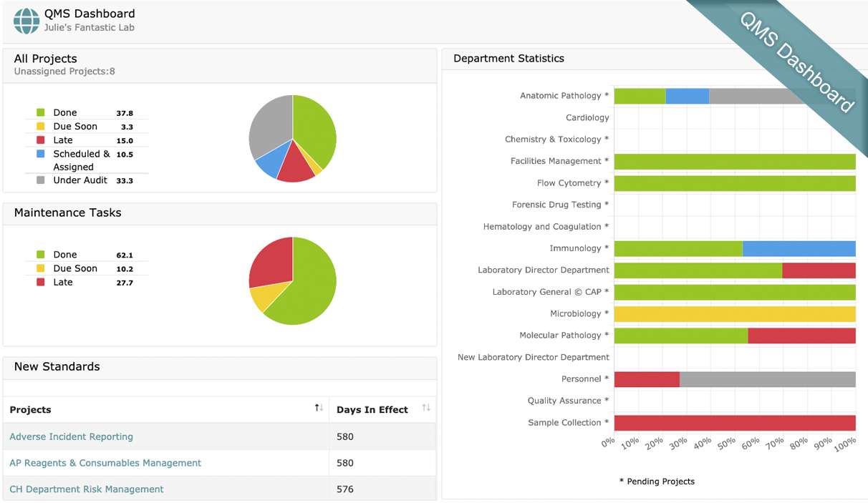This screenshot has width=868, height=503.
Task: Click red segment of Molecular Pathology bar
Action: click(801, 336)
